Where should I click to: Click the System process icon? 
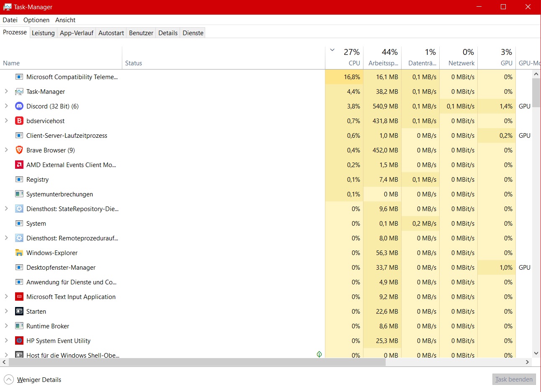click(19, 224)
